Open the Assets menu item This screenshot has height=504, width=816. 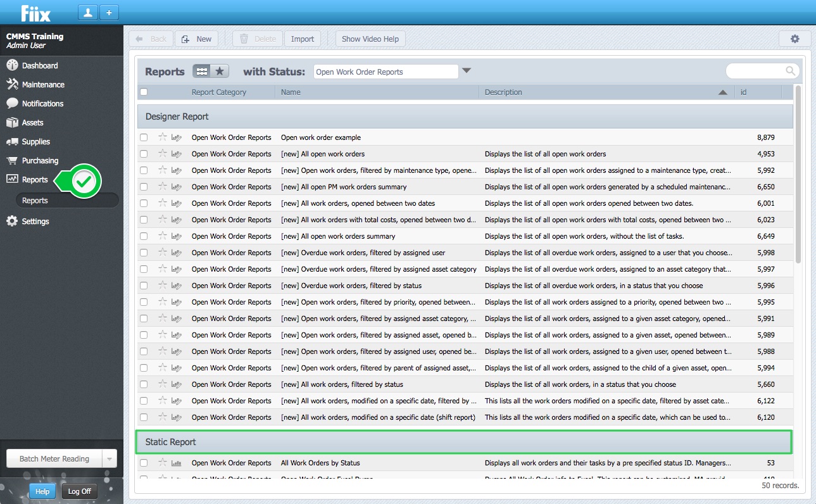tap(33, 122)
